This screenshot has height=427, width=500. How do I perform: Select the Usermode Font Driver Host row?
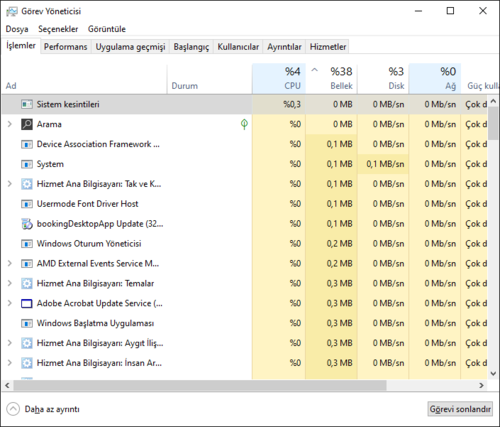pos(245,204)
